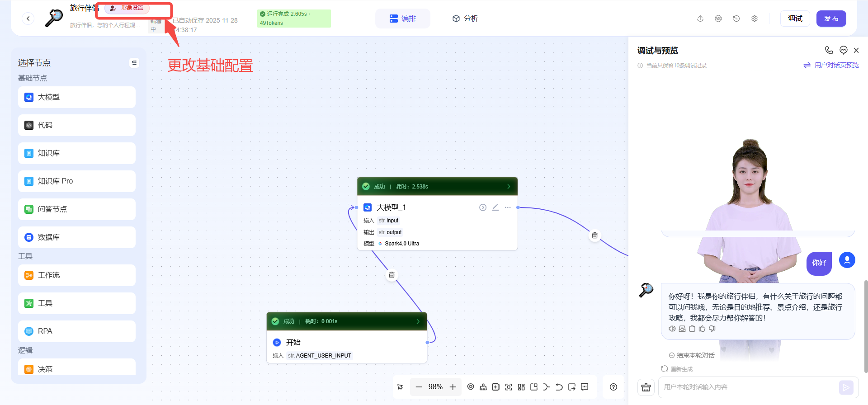Open the three-dots menu on 大模型_1 node
868x405 pixels.
pos(508,207)
